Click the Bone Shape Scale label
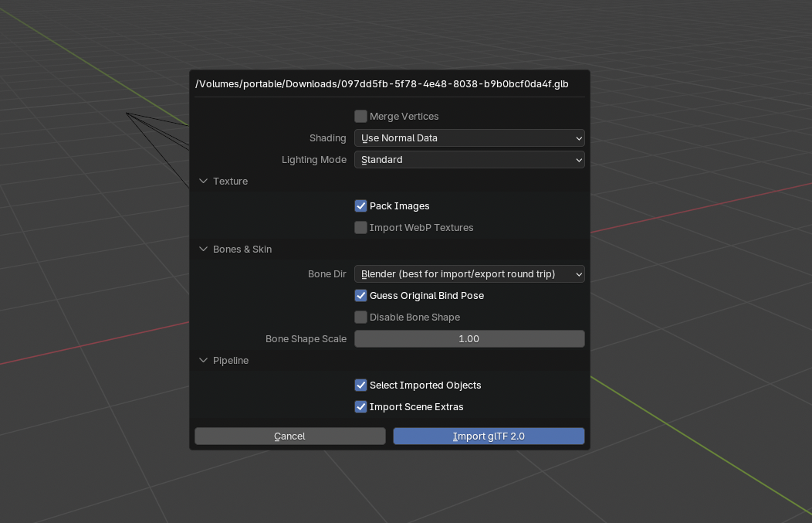Image resolution: width=812 pixels, height=523 pixels. (x=306, y=339)
